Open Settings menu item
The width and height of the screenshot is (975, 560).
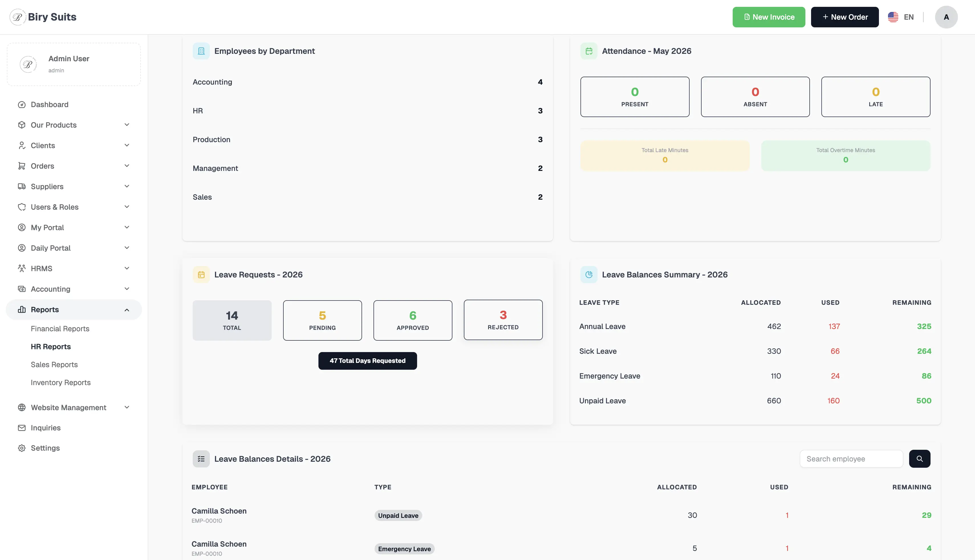[x=74, y=448]
